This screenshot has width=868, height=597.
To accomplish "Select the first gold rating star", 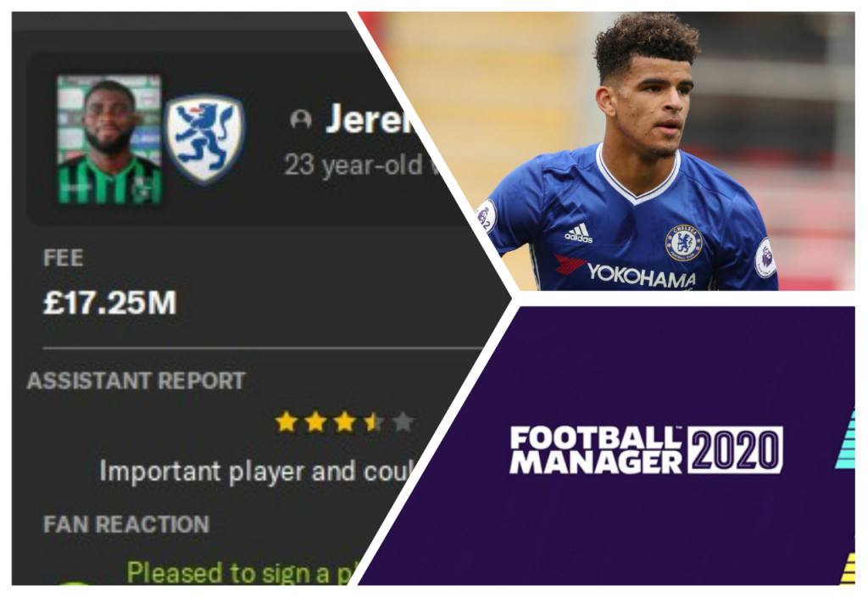I will (x=287, y=422).
